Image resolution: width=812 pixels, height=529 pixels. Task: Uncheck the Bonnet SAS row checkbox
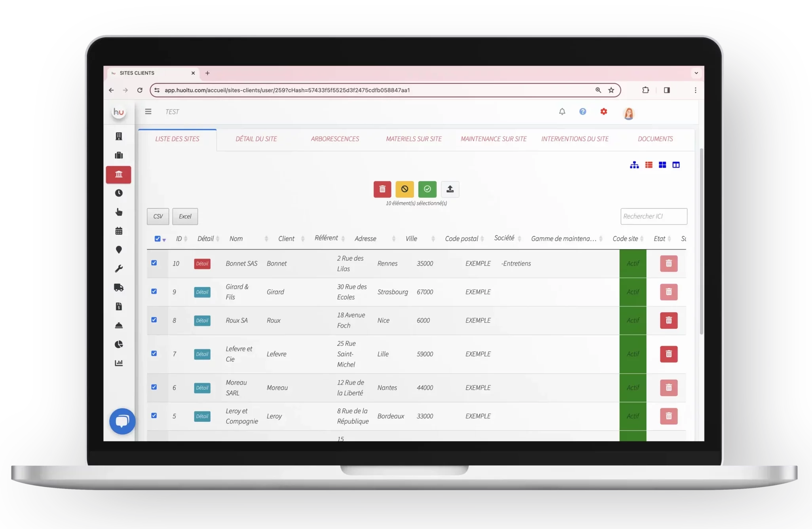(154, 263)
